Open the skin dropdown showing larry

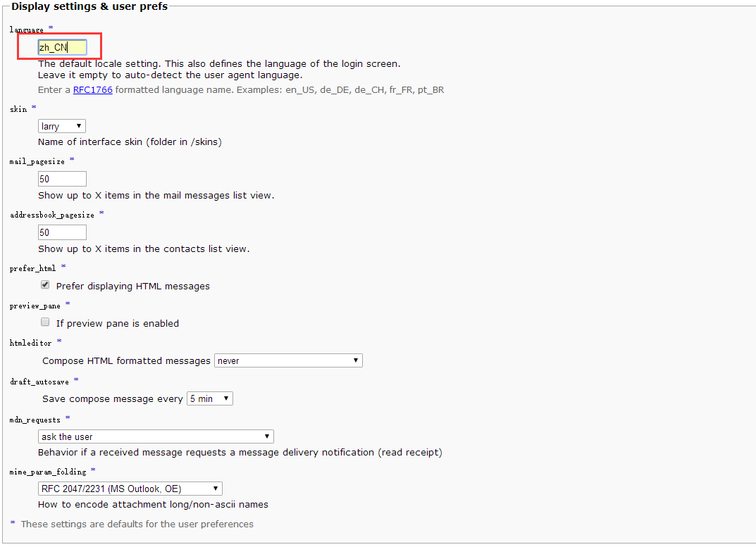tap(61, 126)
